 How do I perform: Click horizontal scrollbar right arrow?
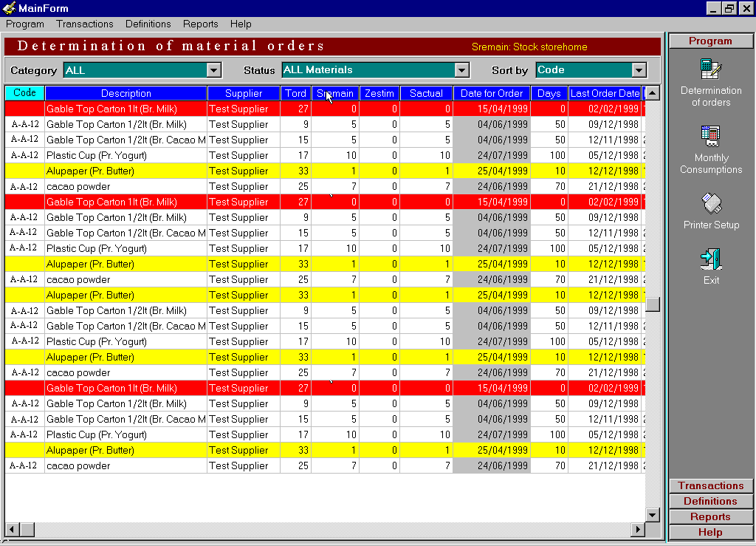tap(638, 530)
